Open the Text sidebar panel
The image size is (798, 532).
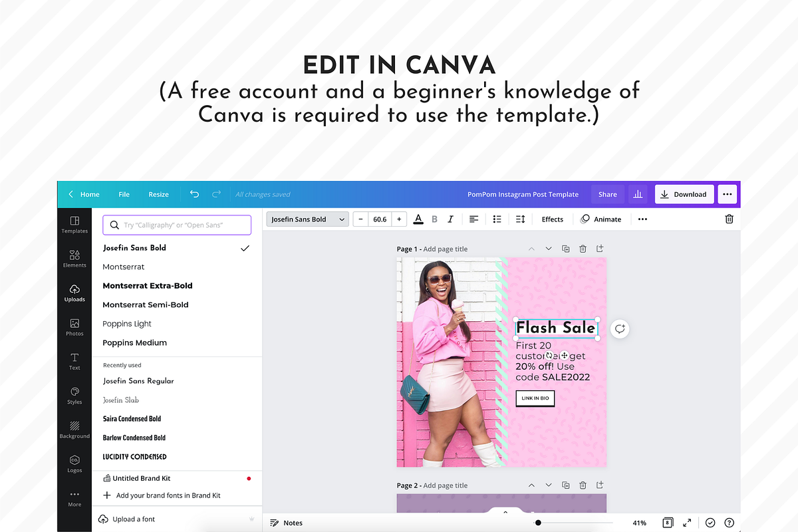(x=74, y=362)
